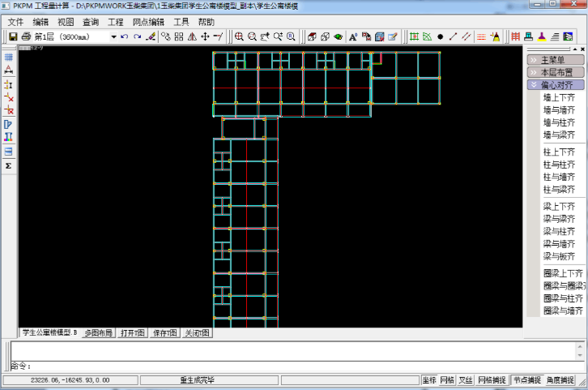Screen dimensions: 588x390
Task: Collapse the 偏心对齐 panel section
Action: pyautogui.click(x=556, y=84)
